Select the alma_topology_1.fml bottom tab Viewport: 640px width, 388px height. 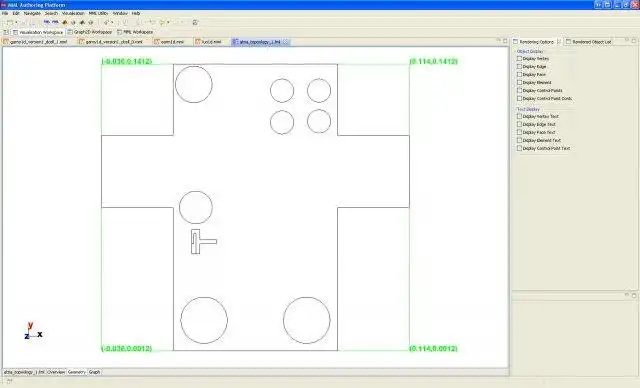pyautogui.click(x=24, y=372)
